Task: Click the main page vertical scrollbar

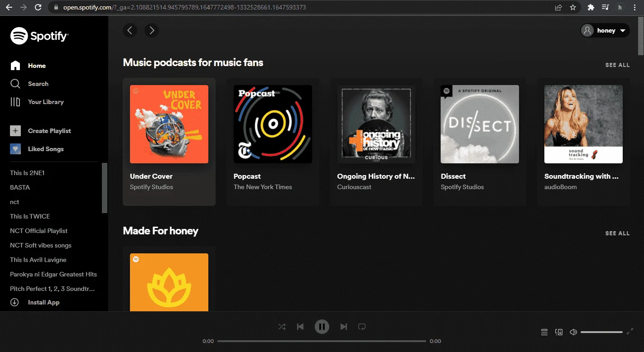Action: point(640,35)
